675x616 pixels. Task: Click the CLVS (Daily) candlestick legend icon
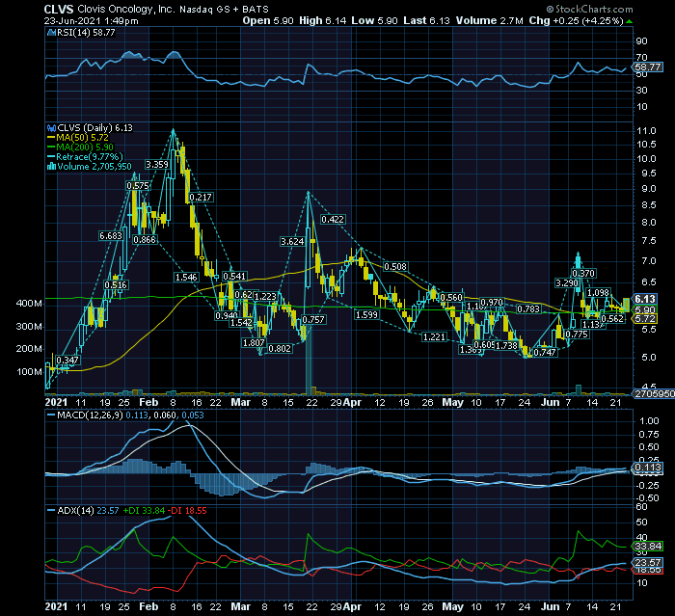click(x=51, y=128)
